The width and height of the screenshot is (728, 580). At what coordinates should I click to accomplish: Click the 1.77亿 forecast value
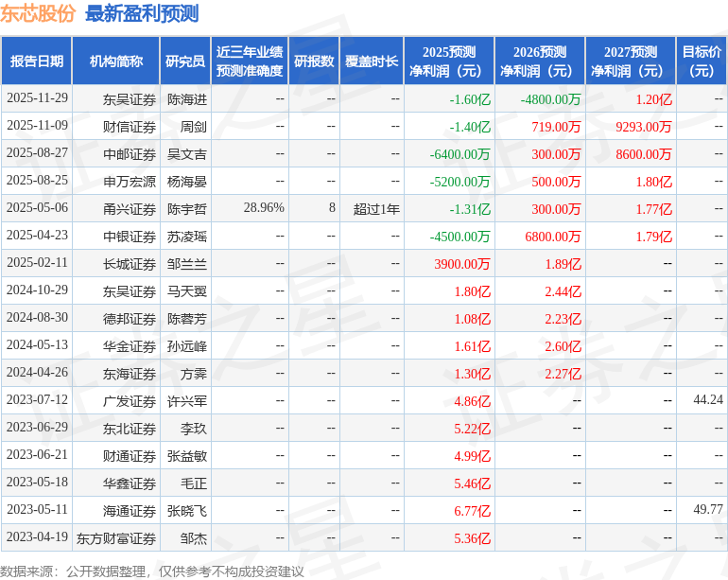[x=653, y=209]
